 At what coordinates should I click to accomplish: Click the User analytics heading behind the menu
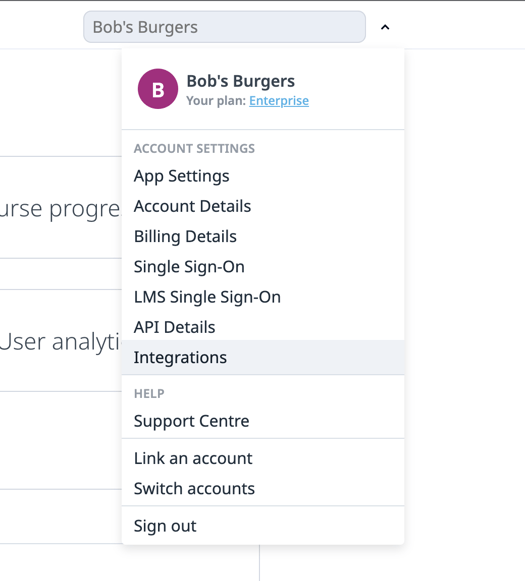pos(60,342)
